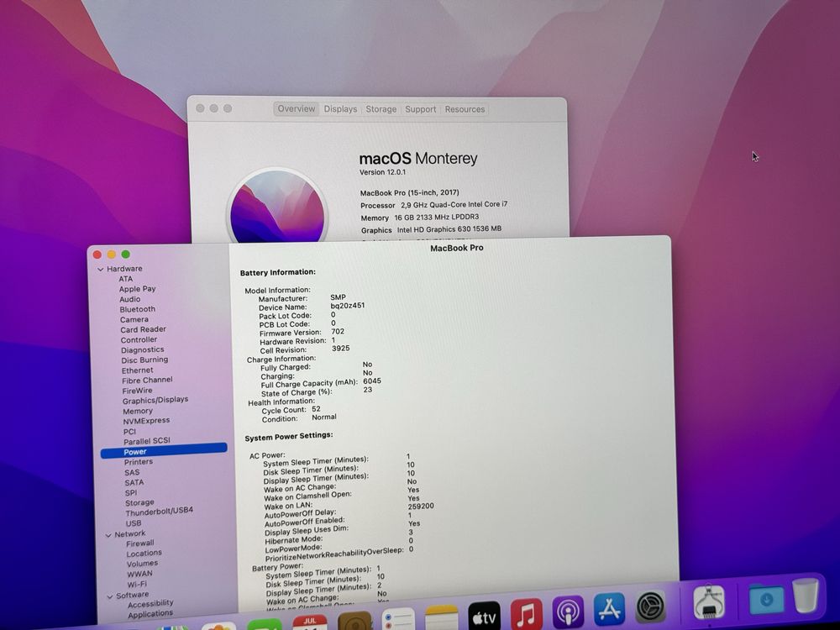Select Bluetooth in the sidebar
This screenshot has height=630, width=840.
click(x=137, y=309)
